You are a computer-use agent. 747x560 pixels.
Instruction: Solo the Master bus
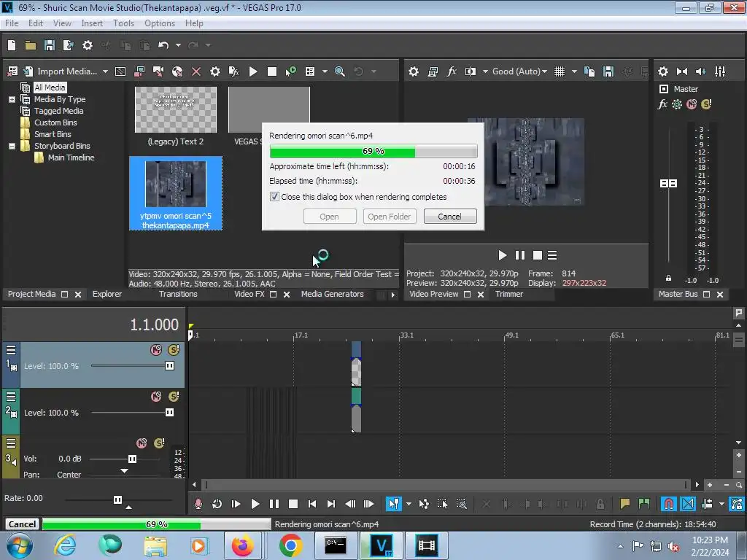(706, 104)
